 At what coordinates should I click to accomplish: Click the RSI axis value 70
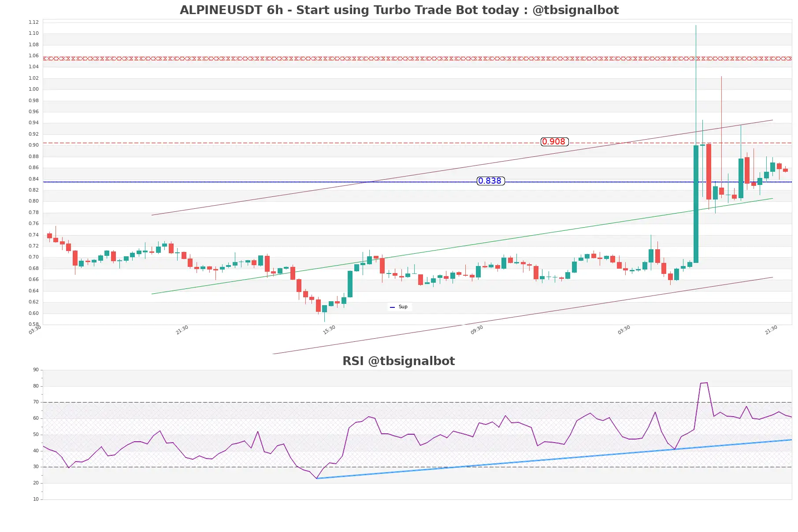click(36, 402)
